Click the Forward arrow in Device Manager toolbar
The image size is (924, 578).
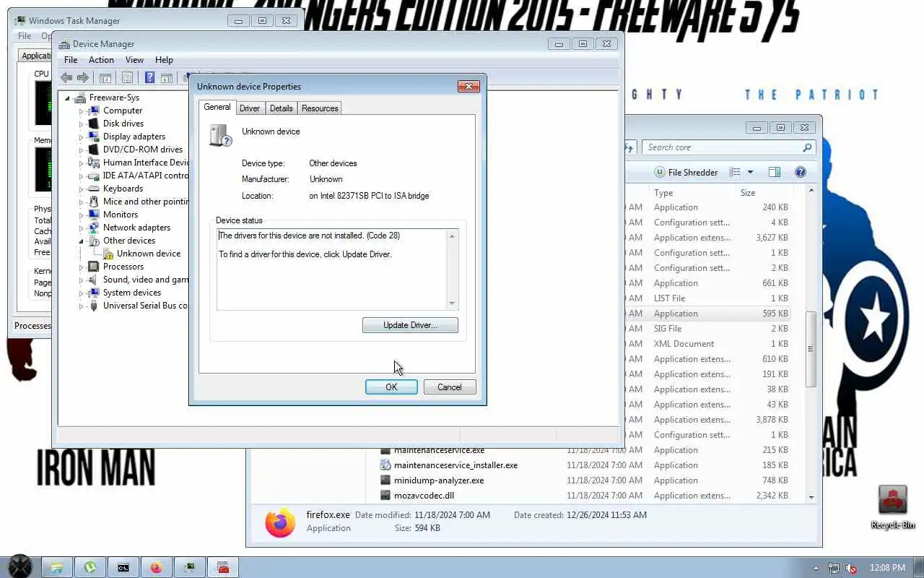coord(83,78)
